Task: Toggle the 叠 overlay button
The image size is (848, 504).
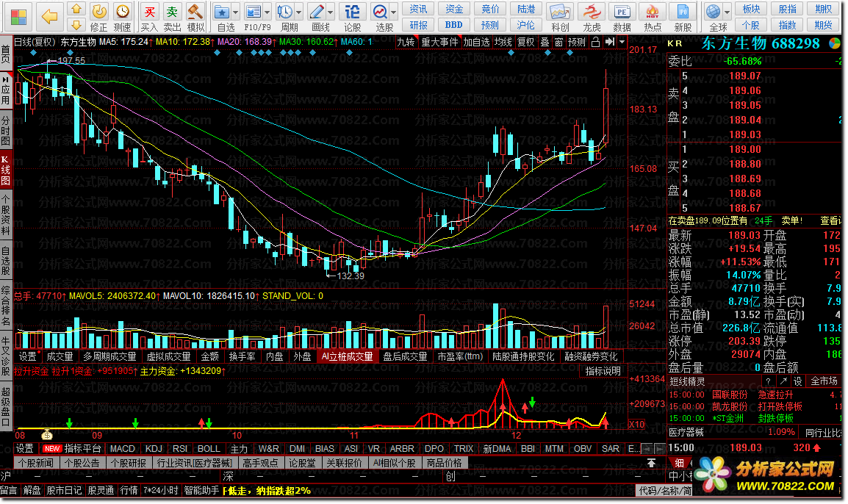Action: 545,42
